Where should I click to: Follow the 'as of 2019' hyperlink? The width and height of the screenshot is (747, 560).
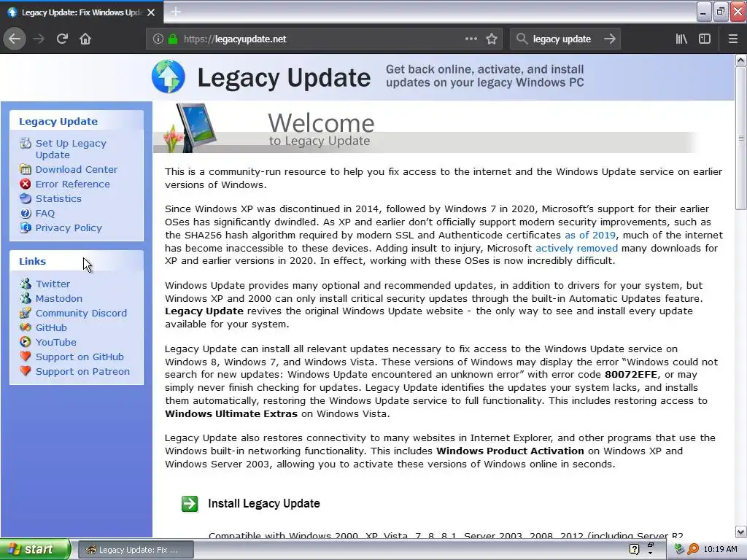point(589,235)
